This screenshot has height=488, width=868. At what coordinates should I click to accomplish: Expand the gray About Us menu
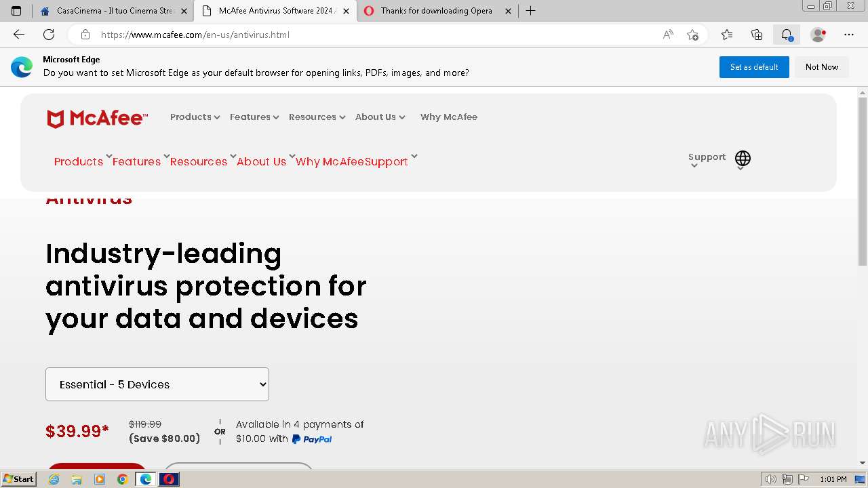click(x=380, y=117)
